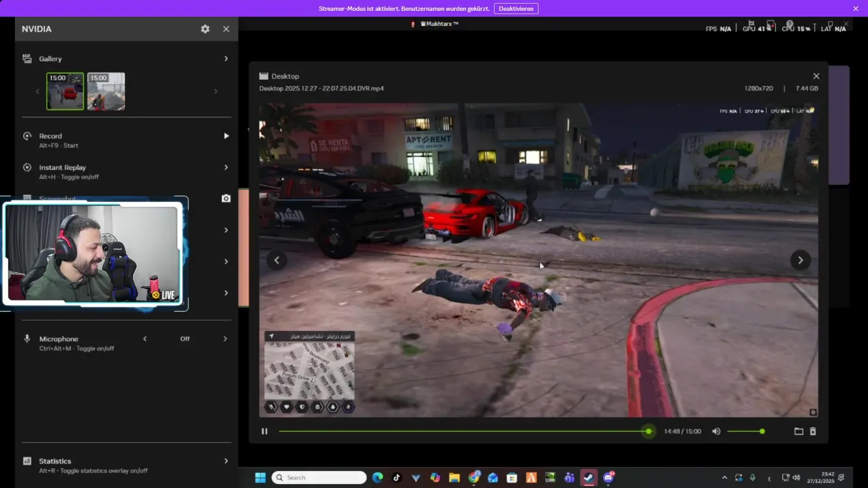The width and height of the screenshot is (868, 488).
Task: Show hidden system tray icons
Action: click(724, 478)
